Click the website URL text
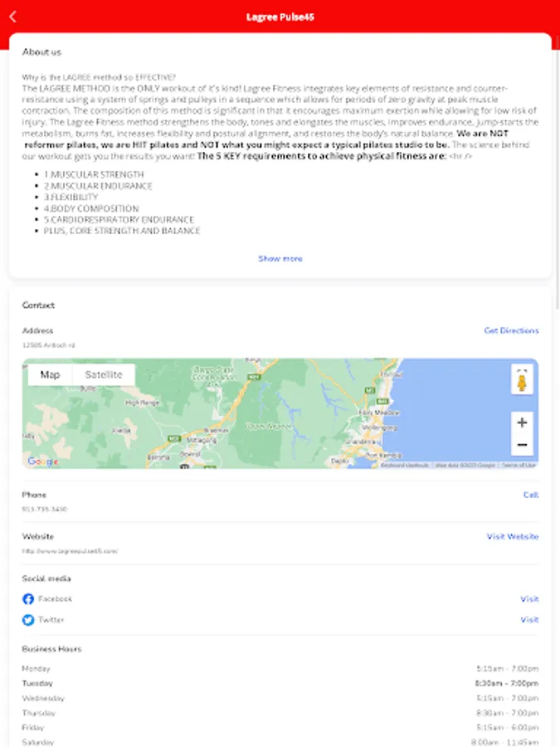Screen dimensions: 560x747 (70, 551)
